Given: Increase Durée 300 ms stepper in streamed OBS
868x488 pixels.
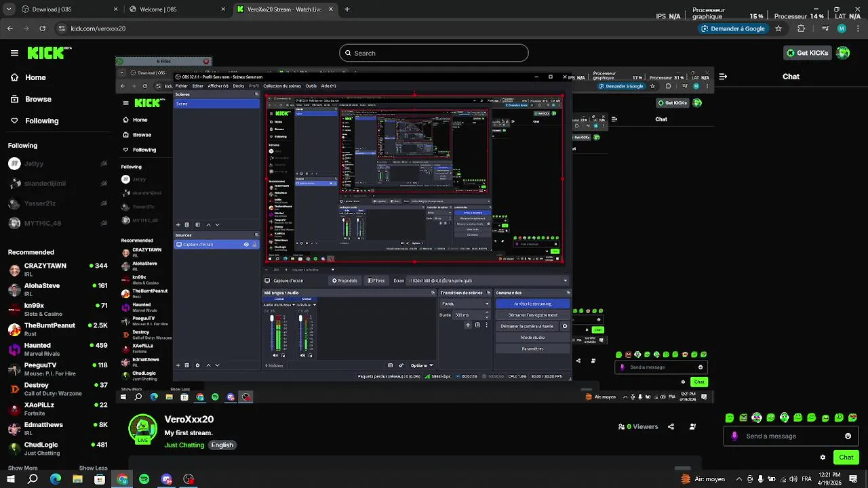Looking at the screenshot, I should click(x=487, y=313).
